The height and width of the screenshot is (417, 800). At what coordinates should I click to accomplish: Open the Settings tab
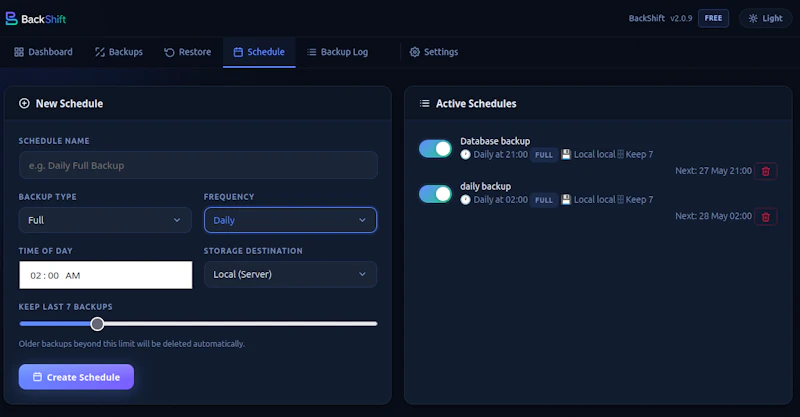coord(434,52)
